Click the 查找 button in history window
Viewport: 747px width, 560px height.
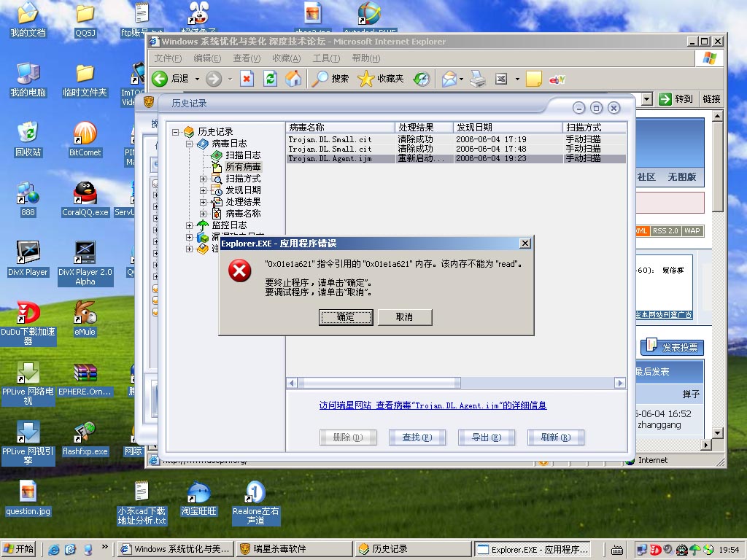417,437
